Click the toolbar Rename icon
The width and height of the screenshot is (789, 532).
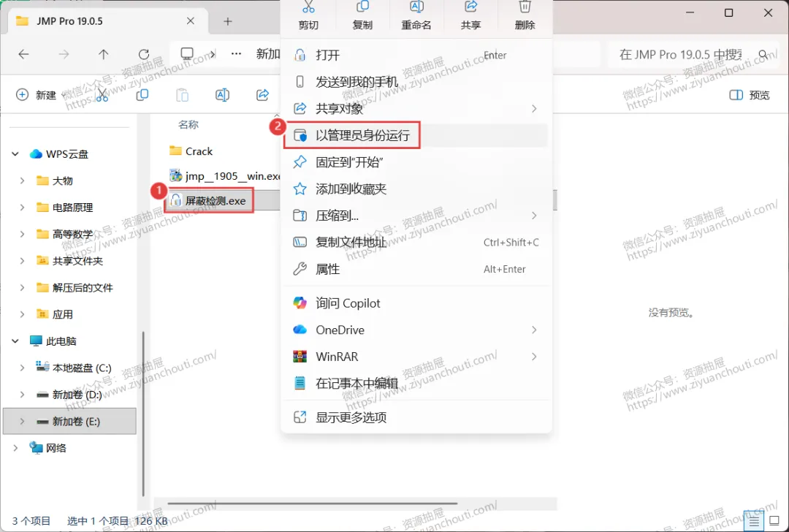pyautogui.click(x=222, y=94)
